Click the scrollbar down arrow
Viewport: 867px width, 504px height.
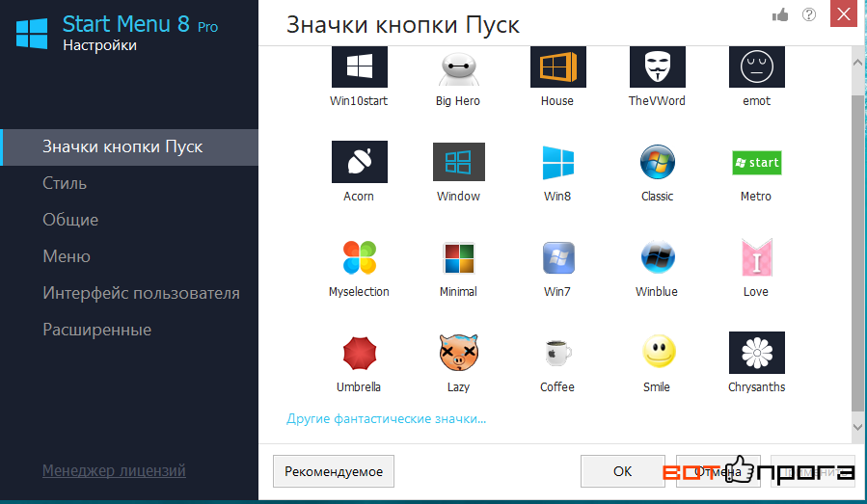(x=857, y=427)
